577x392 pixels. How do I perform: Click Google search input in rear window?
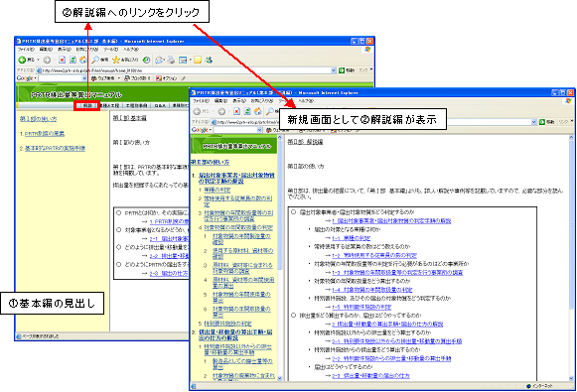[60, 78]
